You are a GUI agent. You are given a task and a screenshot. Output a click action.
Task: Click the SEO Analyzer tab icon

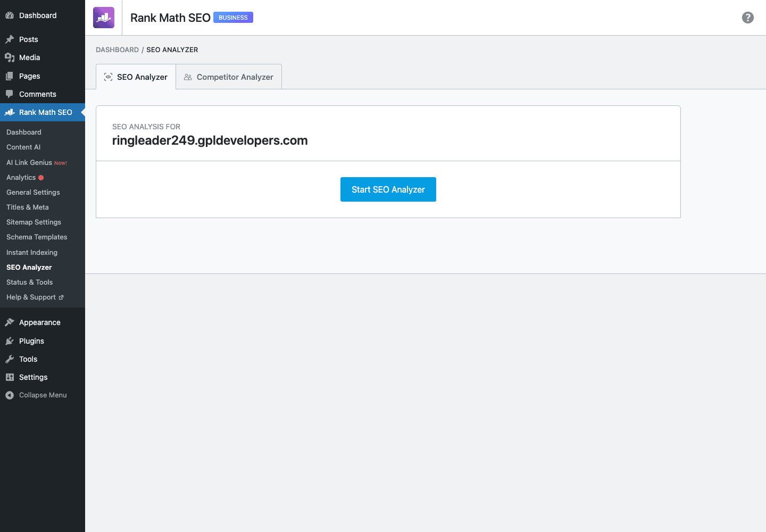pyautogui.click(x=108, y=77)
